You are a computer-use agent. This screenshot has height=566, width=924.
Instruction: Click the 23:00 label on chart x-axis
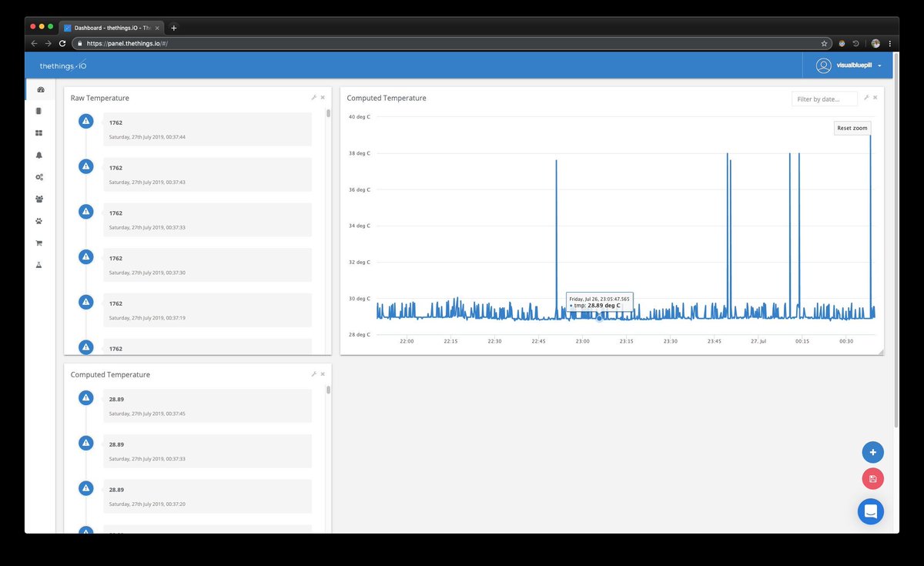[x=582, y=341]
